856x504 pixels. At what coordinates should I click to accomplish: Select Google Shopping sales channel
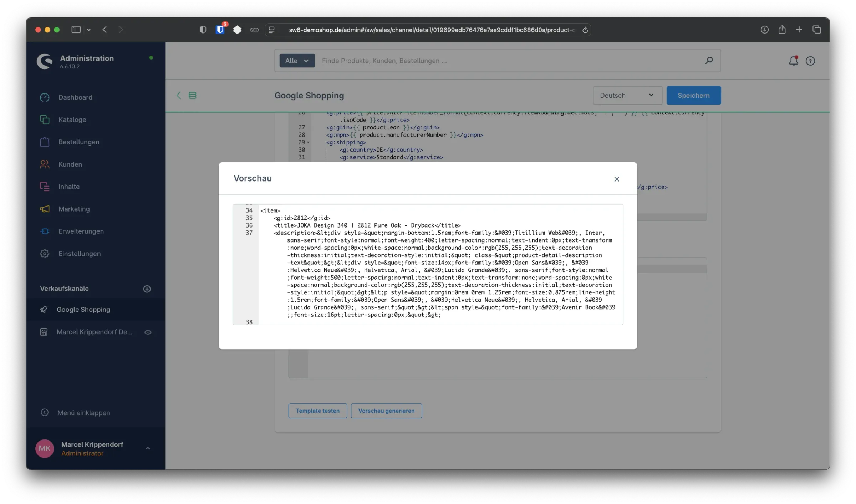[x=83, y=310]
